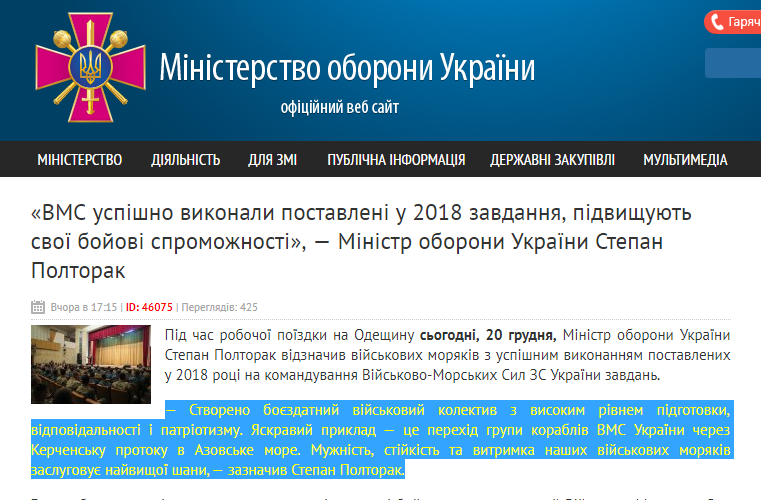Open the ПУБЛІЧНА ІНФОРМАЦІЯ menu
The width and height of the screenshot is (761, 500).
coord(396,160)
